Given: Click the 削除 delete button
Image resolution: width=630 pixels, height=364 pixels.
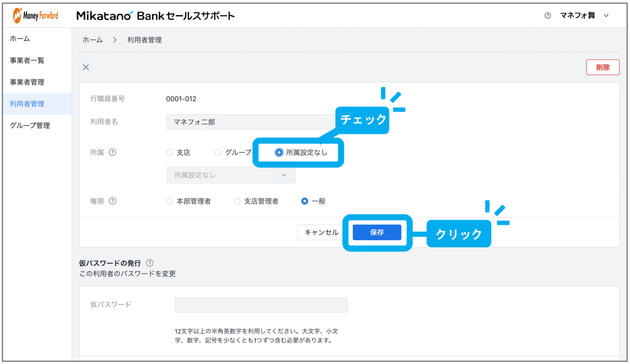Looking at the screenshot, I should (x=602, y=67).
